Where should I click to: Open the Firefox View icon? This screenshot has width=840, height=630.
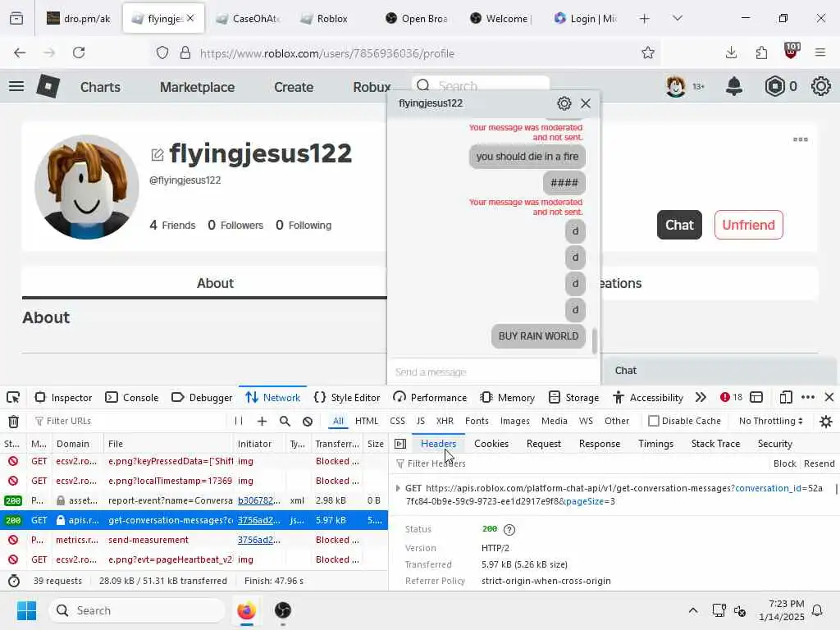(16, 19)
